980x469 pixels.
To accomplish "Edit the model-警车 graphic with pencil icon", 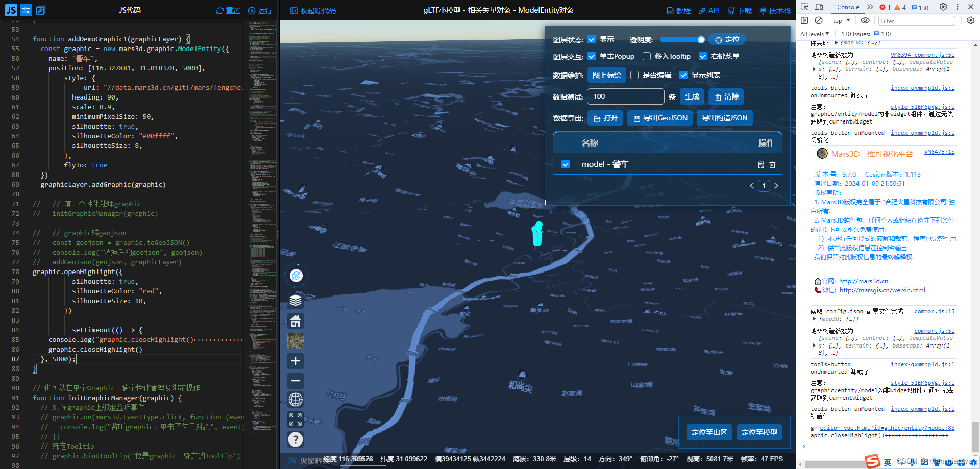I will pos(761,164).
